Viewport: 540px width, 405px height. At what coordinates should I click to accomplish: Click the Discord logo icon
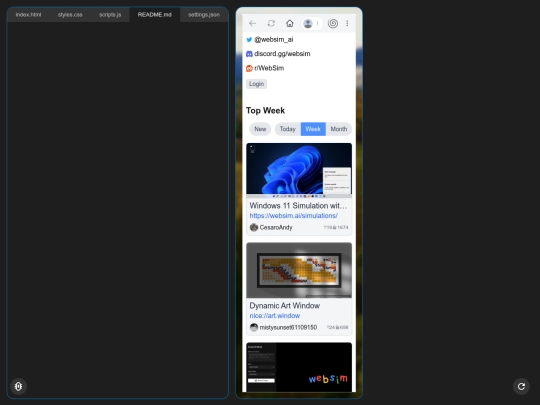tap(249, 54)
